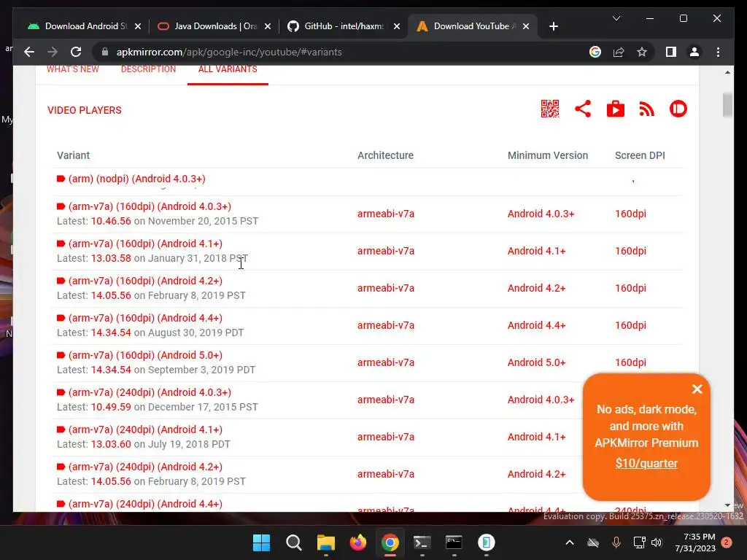Open the VIDEO PLAYERS category link
This screenshot has height=560, width=747.
coord(85,110)
